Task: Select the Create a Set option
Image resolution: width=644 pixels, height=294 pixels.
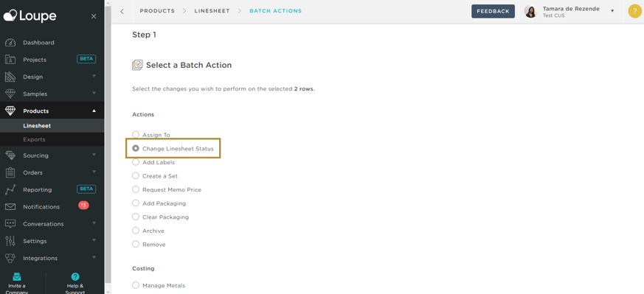Action: point(136,176)
